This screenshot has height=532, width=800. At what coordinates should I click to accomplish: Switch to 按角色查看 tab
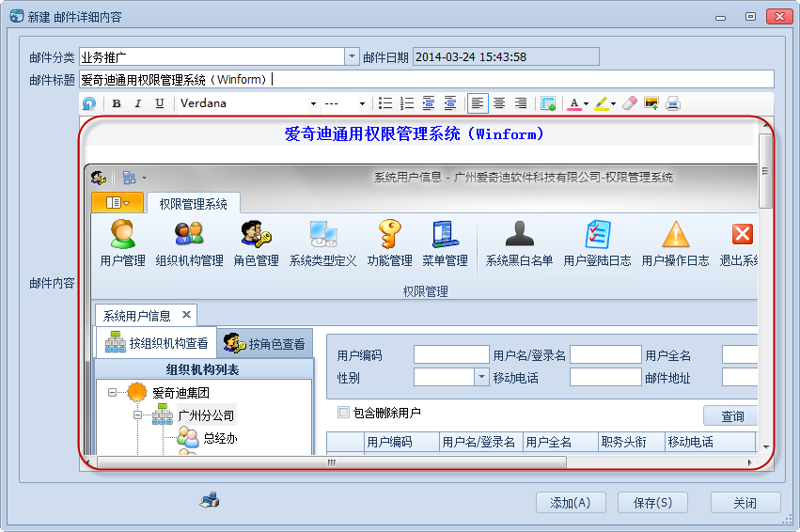click(x=264, y=344)
